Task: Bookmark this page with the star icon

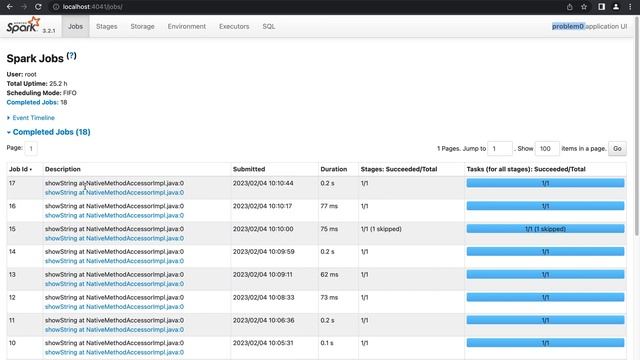Action: coord(584,7)
